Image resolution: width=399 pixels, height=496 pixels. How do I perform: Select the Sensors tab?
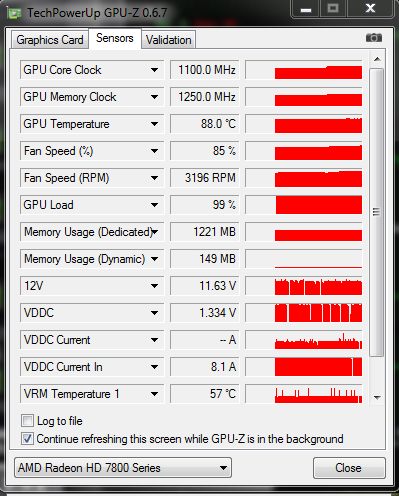tap(115, 38)
